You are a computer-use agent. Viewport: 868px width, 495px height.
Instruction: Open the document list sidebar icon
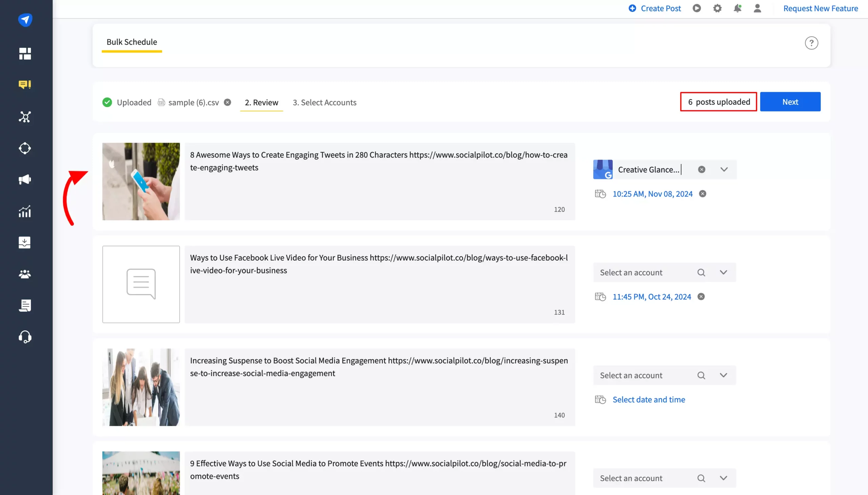(25, 305)
